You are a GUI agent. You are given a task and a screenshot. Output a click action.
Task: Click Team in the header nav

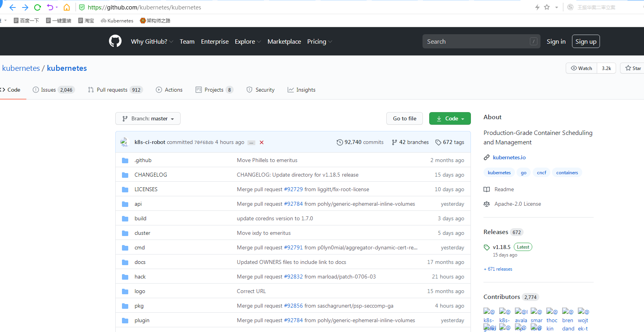pyautogui.click(x=187, y=42)
